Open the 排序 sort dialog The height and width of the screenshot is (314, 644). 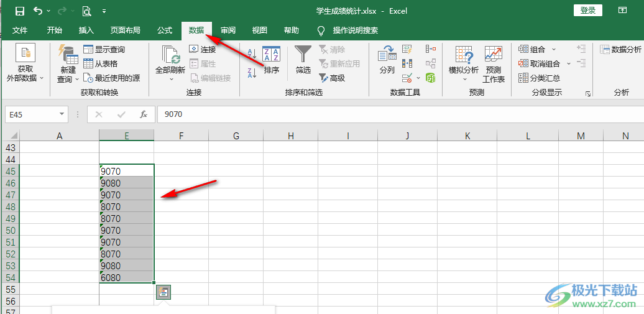(271, 60)
